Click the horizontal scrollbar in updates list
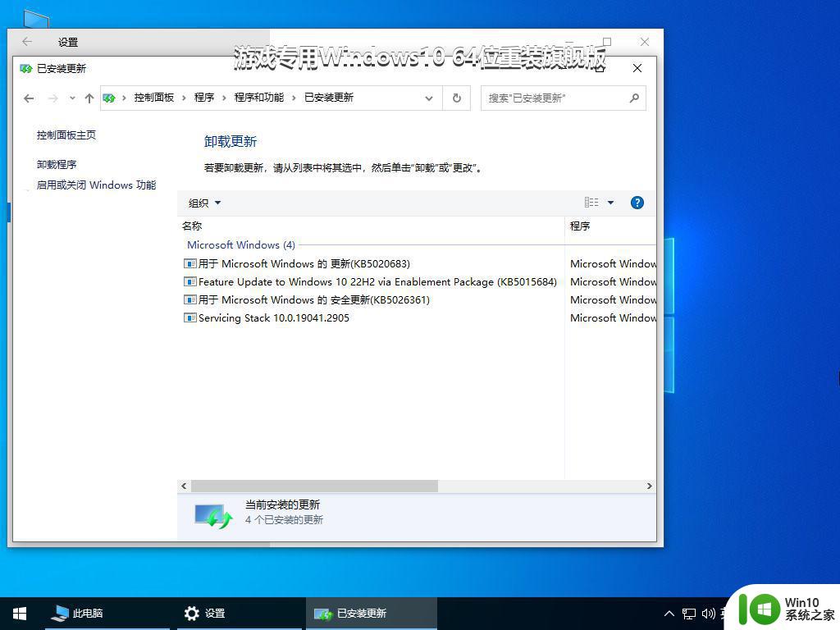Image resolution: width=840 pixels, height=630 pixels. (314, 486)
